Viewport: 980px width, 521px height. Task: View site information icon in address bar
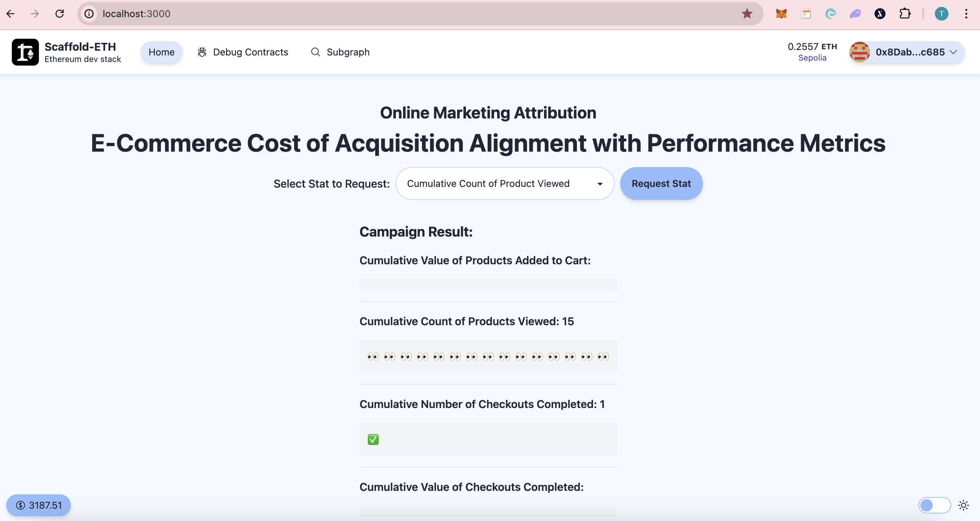[x=89, y=14]
